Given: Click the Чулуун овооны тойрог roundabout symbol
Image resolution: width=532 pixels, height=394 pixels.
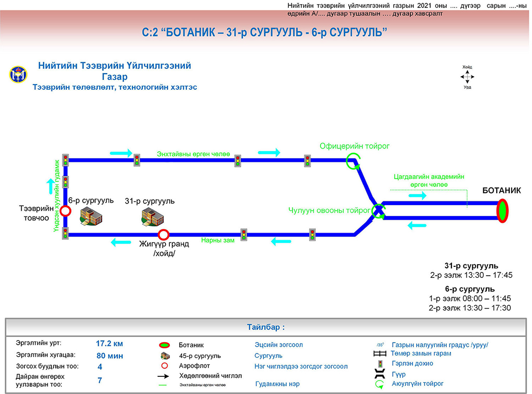Looking at the screenshot, I should 378,211.
